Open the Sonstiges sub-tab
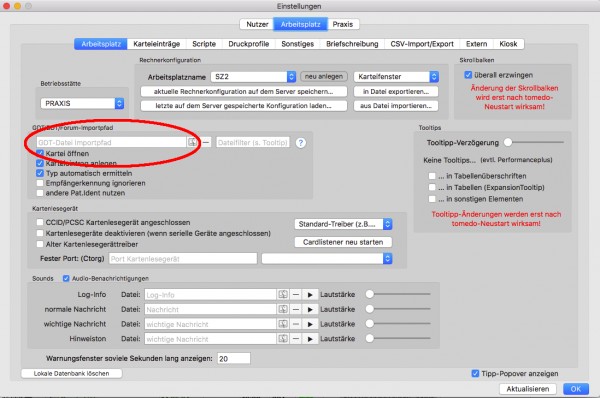 (297, 44)
